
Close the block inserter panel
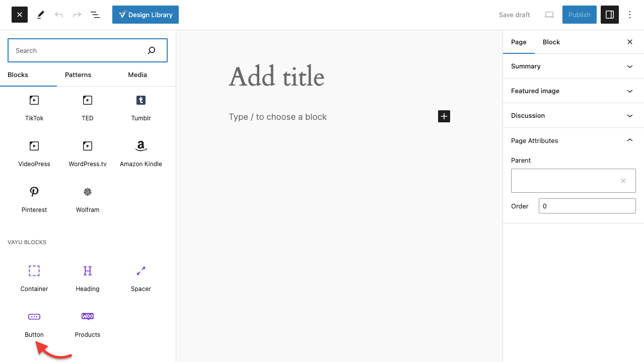coord(20,15)
